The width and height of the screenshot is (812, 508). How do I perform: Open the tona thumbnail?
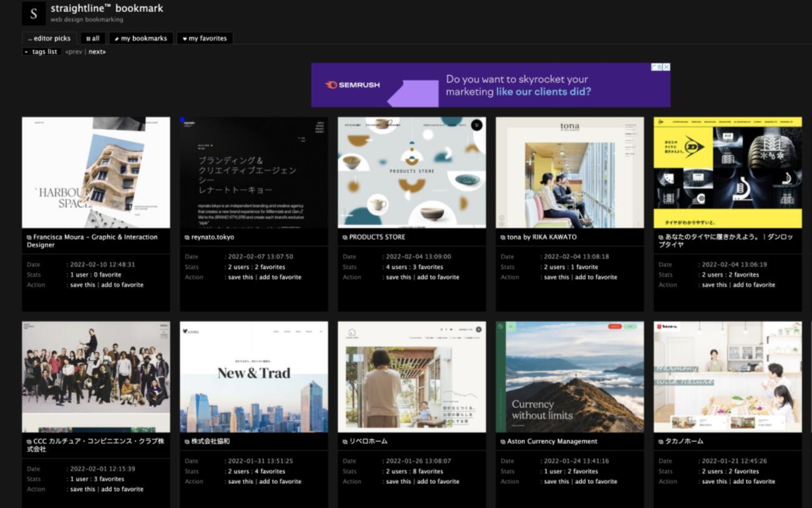click(570, 173)
